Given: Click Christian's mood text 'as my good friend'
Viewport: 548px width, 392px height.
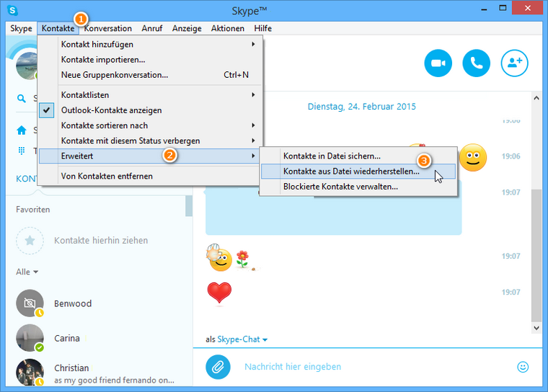Looking at the screenshot, I should tap(114, 380).
